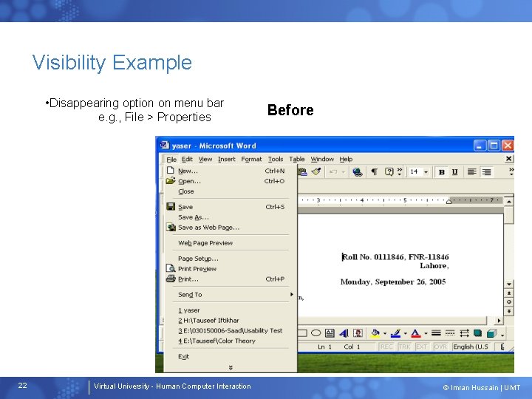Click the Insert Clip Art icon
Screen dimensions: 532x399
pos(358,333)
